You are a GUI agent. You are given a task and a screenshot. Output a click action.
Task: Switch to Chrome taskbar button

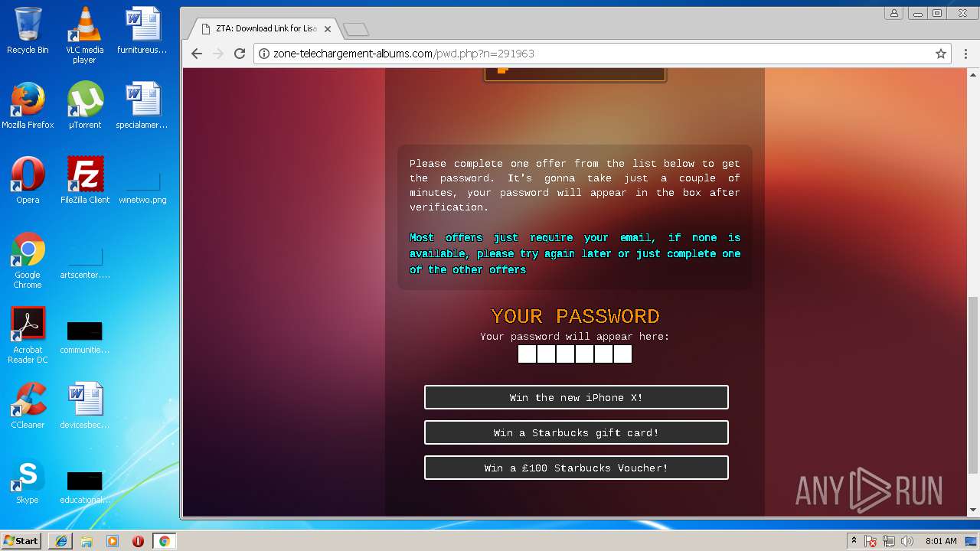point(165,541)
